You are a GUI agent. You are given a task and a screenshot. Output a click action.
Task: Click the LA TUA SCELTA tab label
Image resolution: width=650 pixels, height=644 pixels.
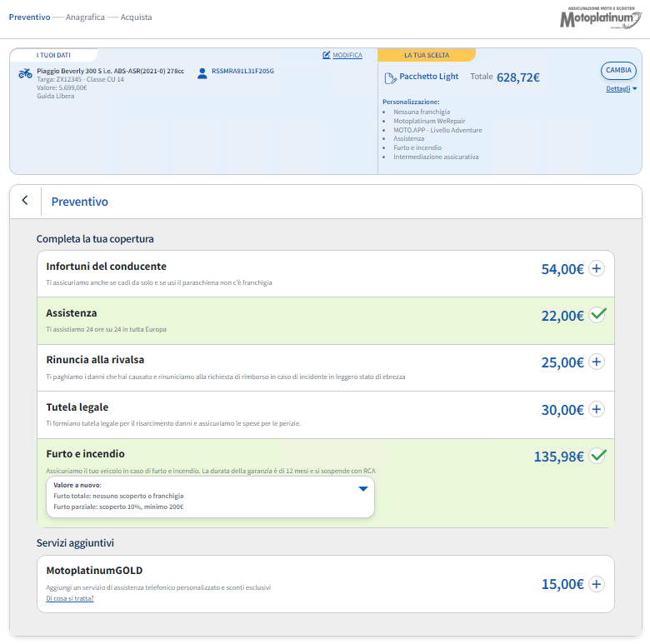427,55
